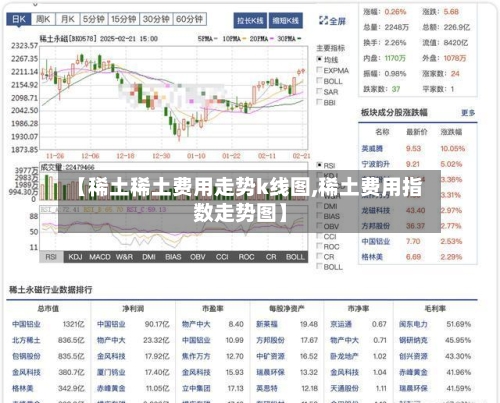Select the RSI option in the side indicator list
Screen dimensions: 500x403
click(326, 165)
